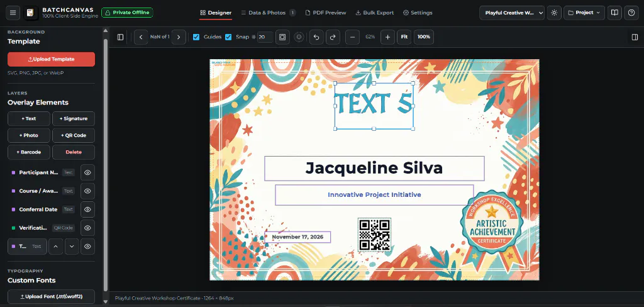Add a Signature element
The width and height of the screenshot is (644, 307).
tap(74, 118)
